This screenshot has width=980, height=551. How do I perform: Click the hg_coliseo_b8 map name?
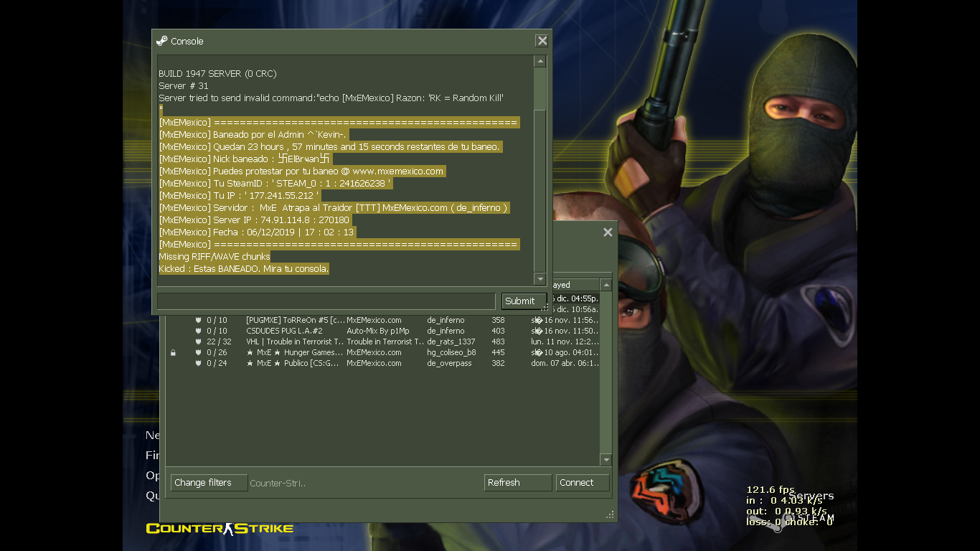tap(451, 352)
